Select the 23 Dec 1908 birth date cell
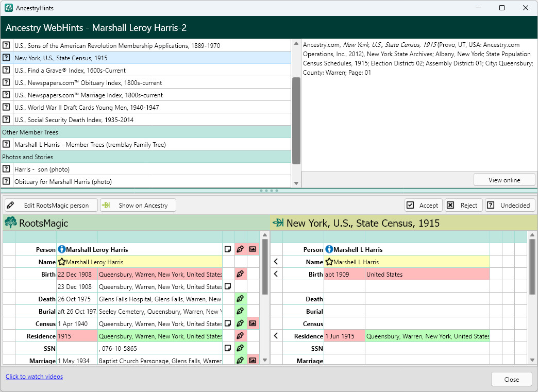Image resolution: width=538 pixels, height=392 pixels. [x=77, y=286]
